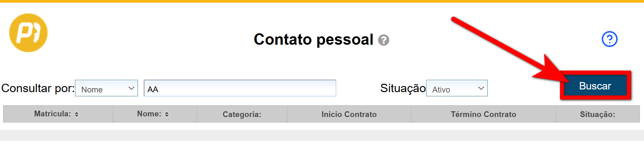644x156 pixels.
Task: Click sort arrows next to Matrícula
Action: pos(77,114)
